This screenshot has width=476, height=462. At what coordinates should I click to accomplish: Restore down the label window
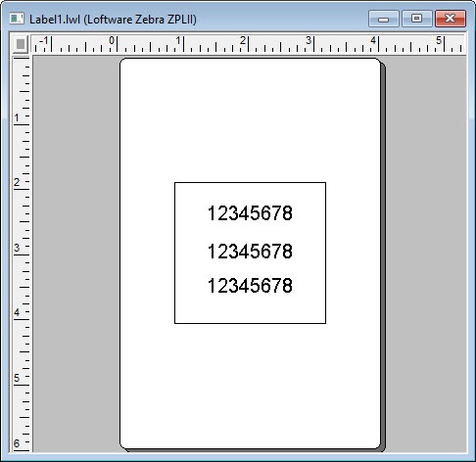click(x=416, y=19)
